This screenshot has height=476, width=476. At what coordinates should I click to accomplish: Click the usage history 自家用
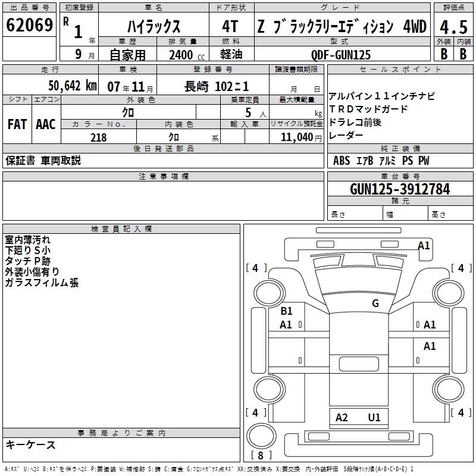(x=127, y=55)
